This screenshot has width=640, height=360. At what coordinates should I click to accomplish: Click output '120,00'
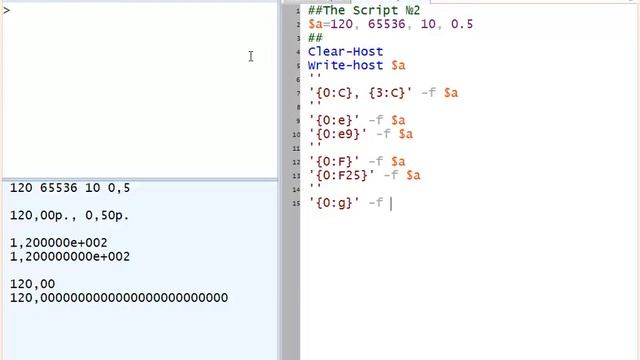tap(32, 284)
